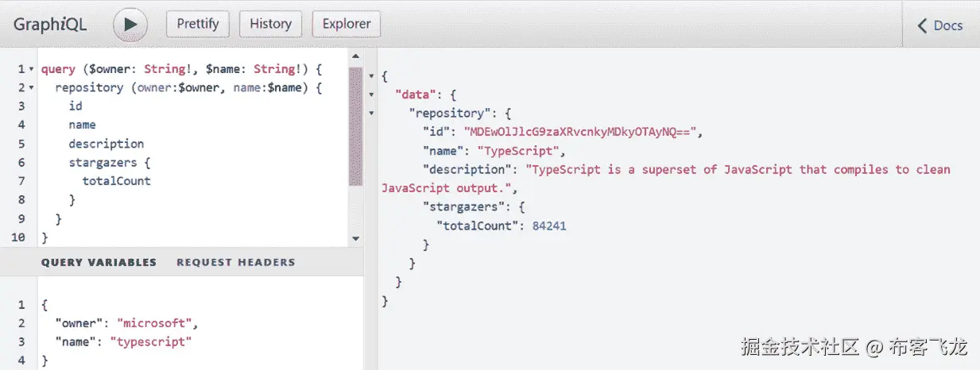Click the 'query' keyword on line 1
The image size is (980, 370).
58,68
